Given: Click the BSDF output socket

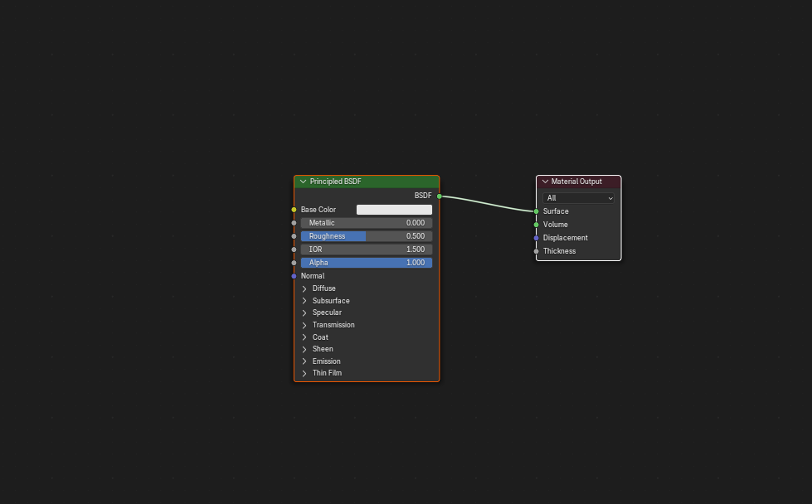Looking at the screenshot, I should (439, 196).
